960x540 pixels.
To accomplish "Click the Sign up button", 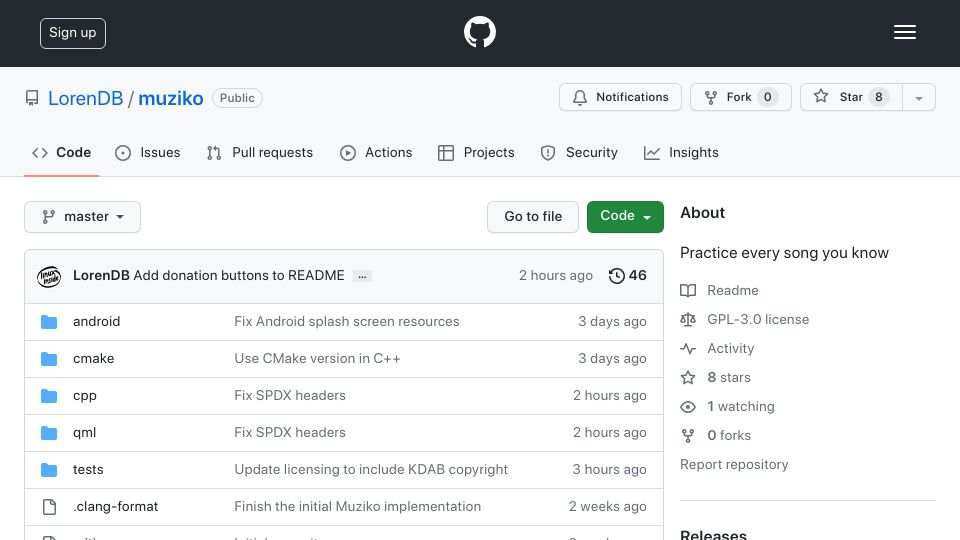I will [73, 33].
